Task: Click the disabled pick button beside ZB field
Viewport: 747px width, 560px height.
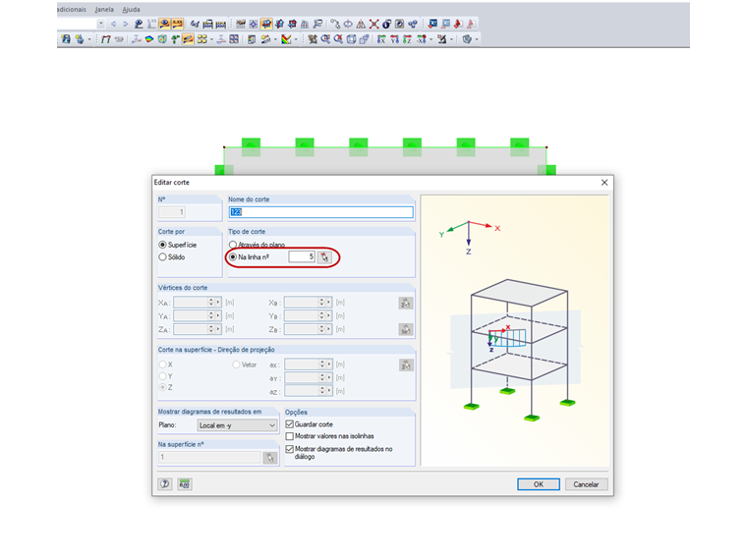Action: click(x=405, y=329)
